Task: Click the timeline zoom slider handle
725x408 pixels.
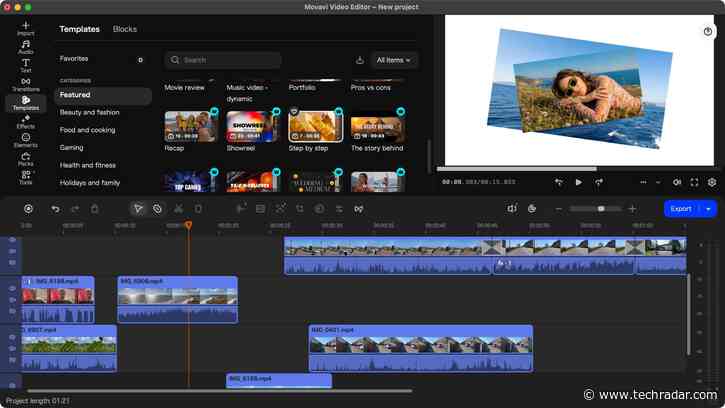Action: click(601, 209)
